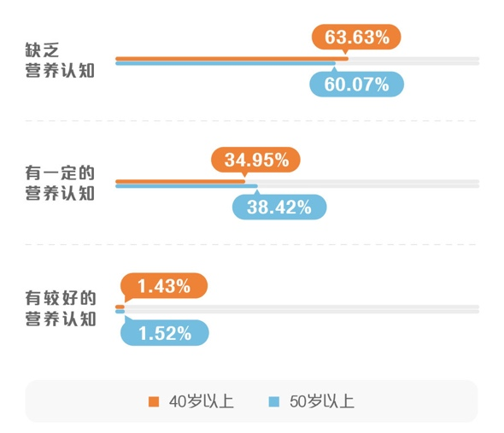Select the 50岁以上 legend label
This screenshot has height=433, width=504.
pos(322,401)
